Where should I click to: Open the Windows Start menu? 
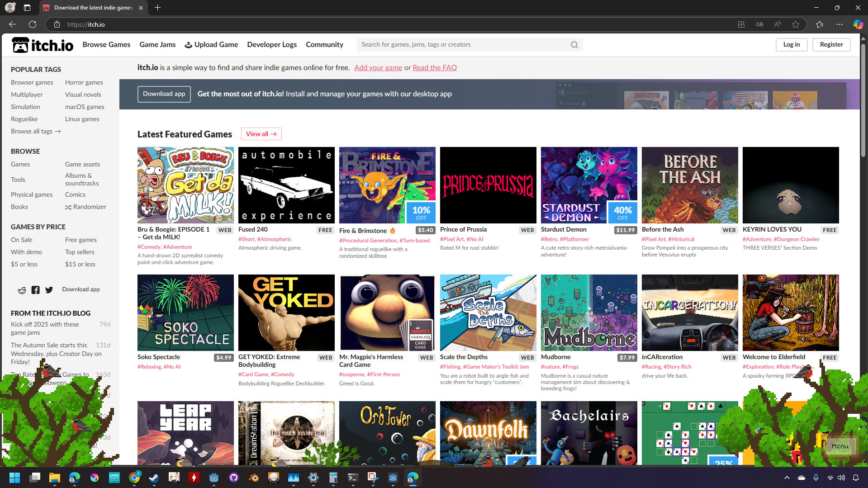[x=14, y=478]
